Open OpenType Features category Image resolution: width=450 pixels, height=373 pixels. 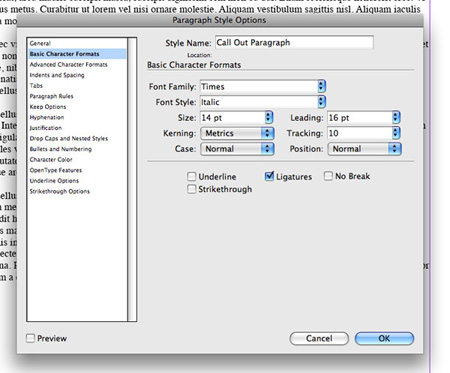[x=56, y=170]
